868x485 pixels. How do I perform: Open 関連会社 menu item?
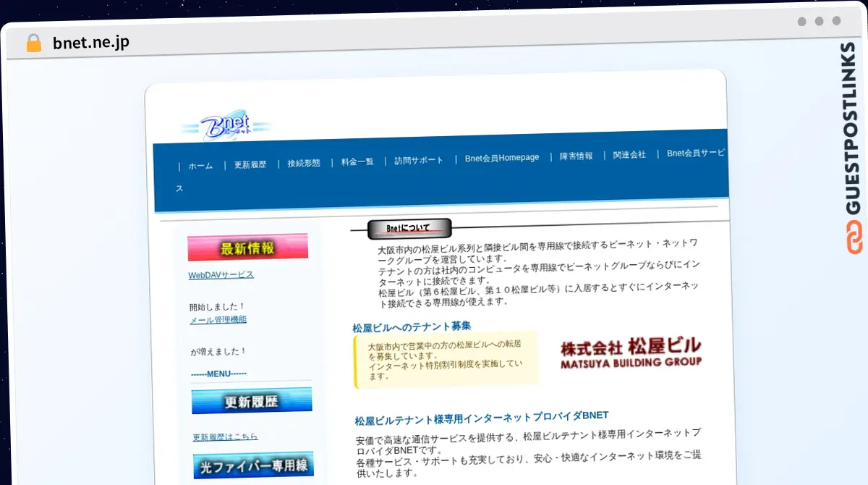629,155
